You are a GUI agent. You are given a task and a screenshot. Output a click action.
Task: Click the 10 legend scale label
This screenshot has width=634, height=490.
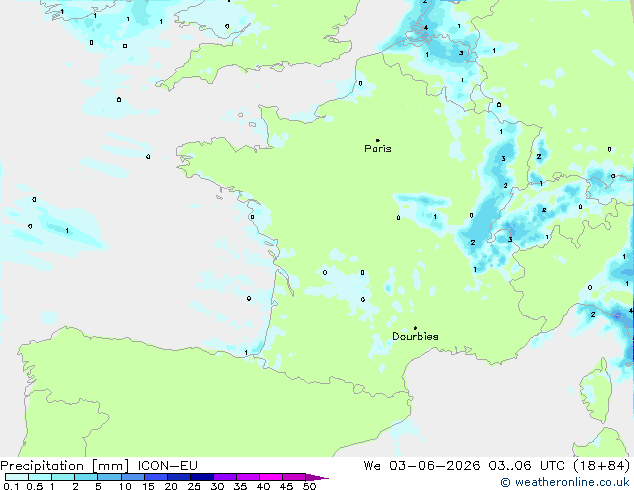(125, 486)
